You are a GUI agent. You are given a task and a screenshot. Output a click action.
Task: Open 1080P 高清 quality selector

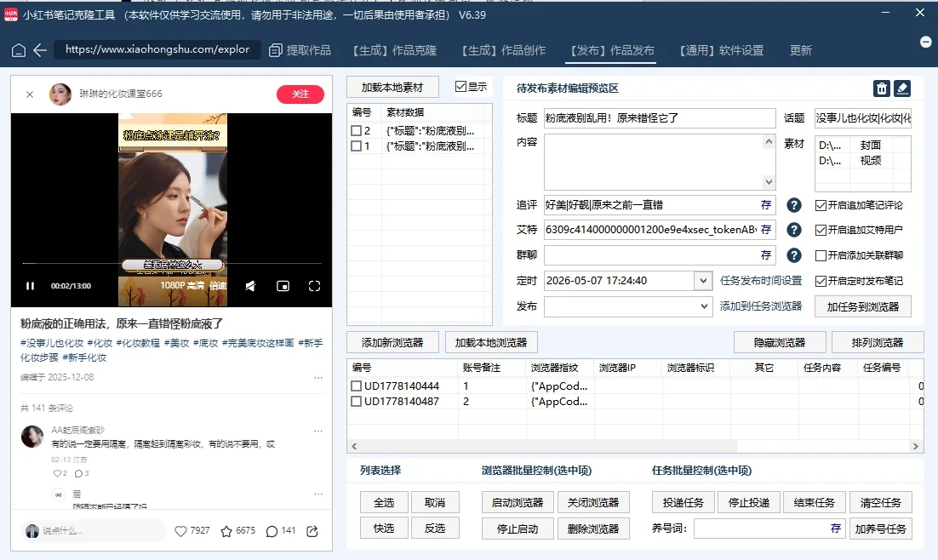click(182, 286)
